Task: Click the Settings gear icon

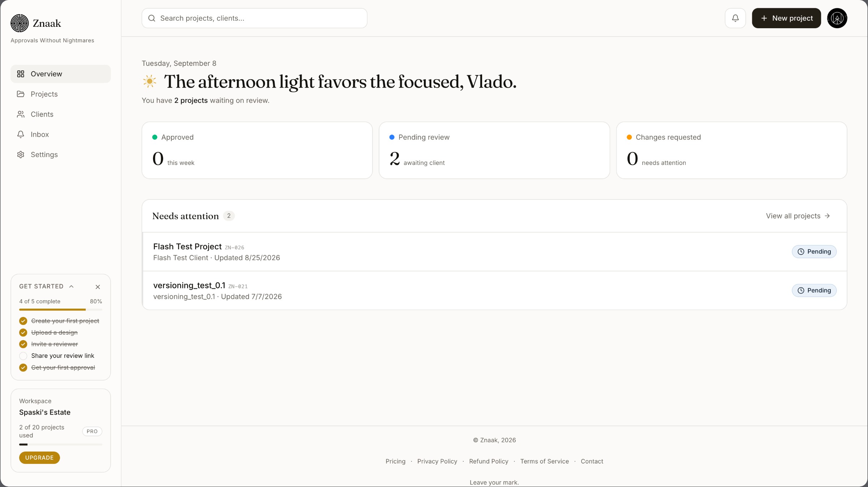Action: [21, 155]
